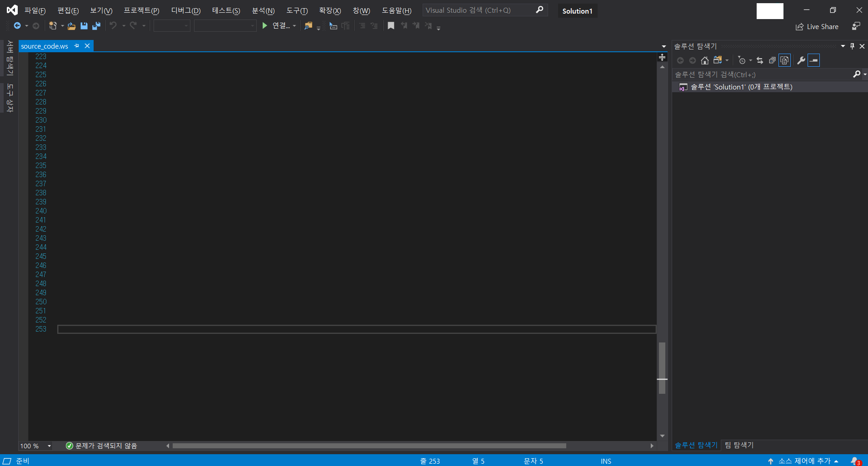
Task: Click the Save All icon
Action: pos(96,26)
